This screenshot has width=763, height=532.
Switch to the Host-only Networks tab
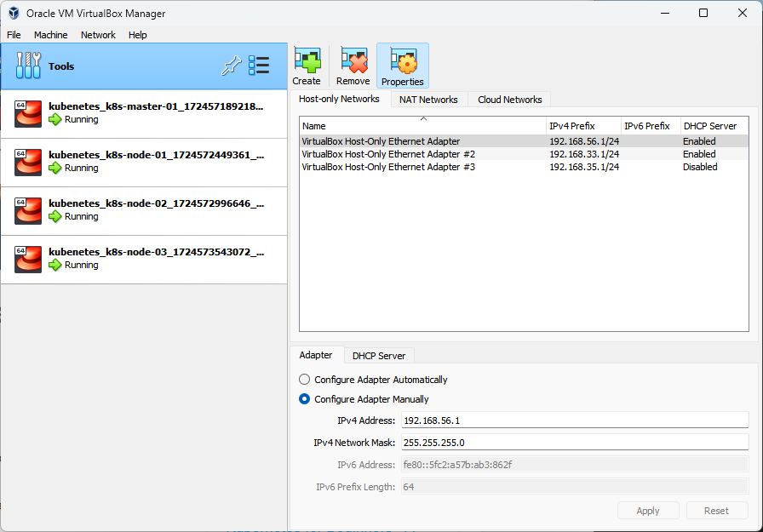point(339,100)
